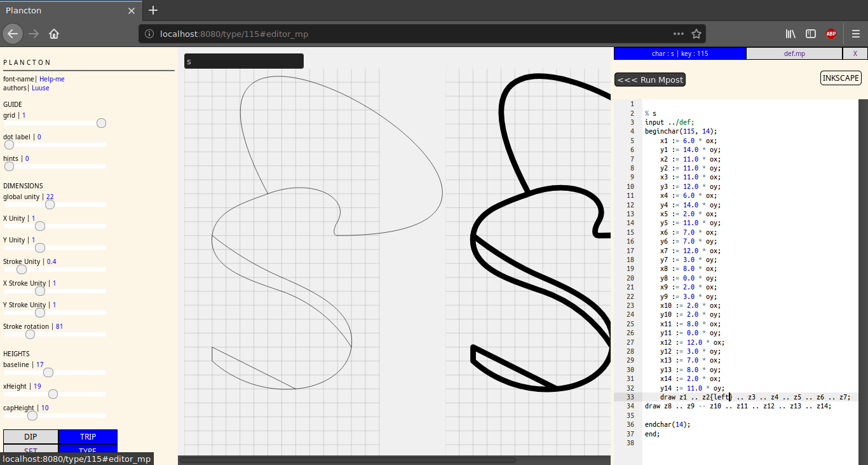The height and width of the screenshot is (465, 868).
Task: Toggle the DIP mode button
Action: click(31, 437)
